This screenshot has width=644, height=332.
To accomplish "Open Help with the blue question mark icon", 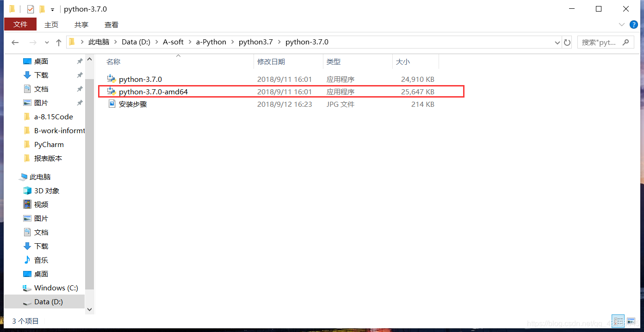I will pos(633,25).
